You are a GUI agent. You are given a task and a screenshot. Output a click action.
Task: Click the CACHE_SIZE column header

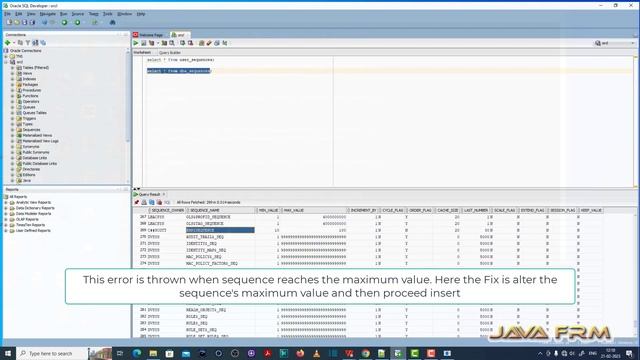448,210
